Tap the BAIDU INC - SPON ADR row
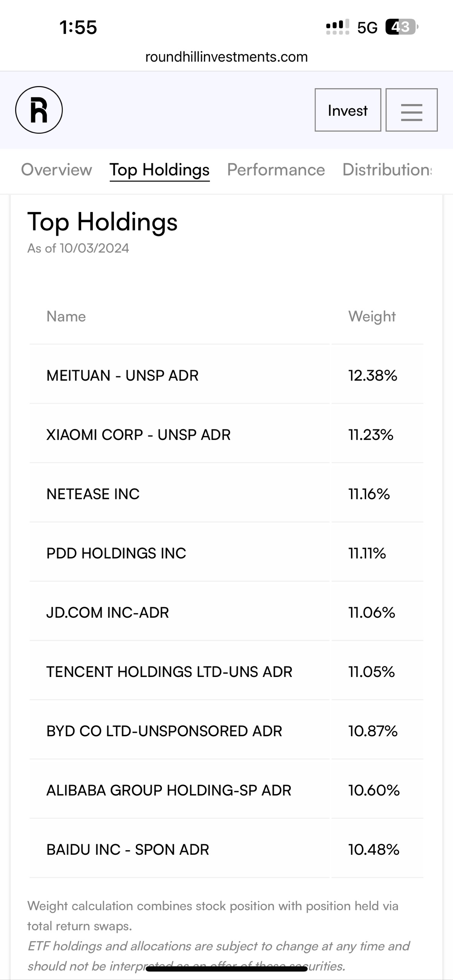This screenshot has height=980, width=453. 226,849
